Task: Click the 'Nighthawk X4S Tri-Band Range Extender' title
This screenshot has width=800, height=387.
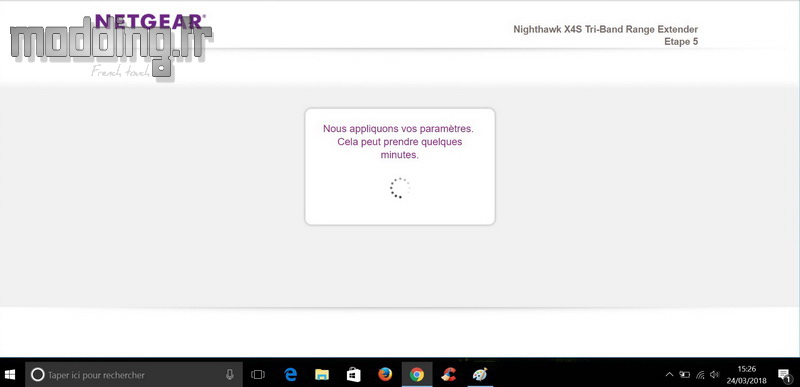Action: 605,30
